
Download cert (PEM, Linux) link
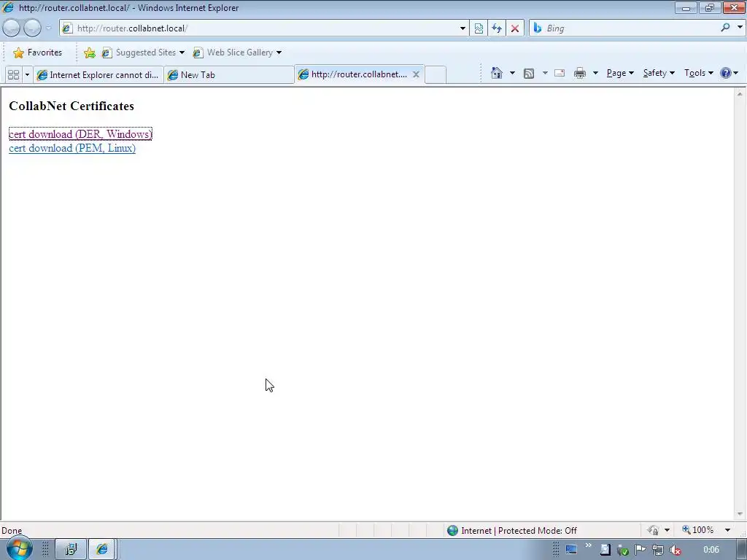[x=72, y=148]
